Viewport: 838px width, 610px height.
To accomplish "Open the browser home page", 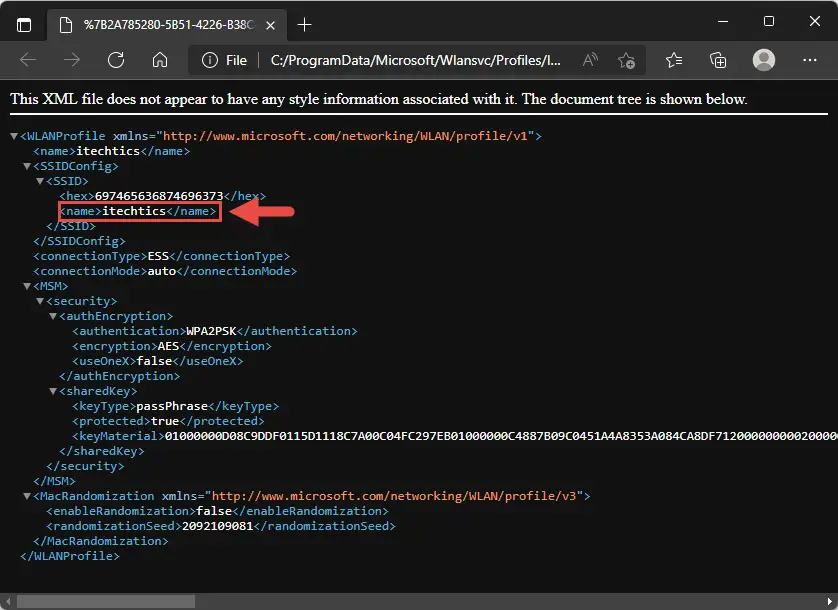I will tap(160, 60).
